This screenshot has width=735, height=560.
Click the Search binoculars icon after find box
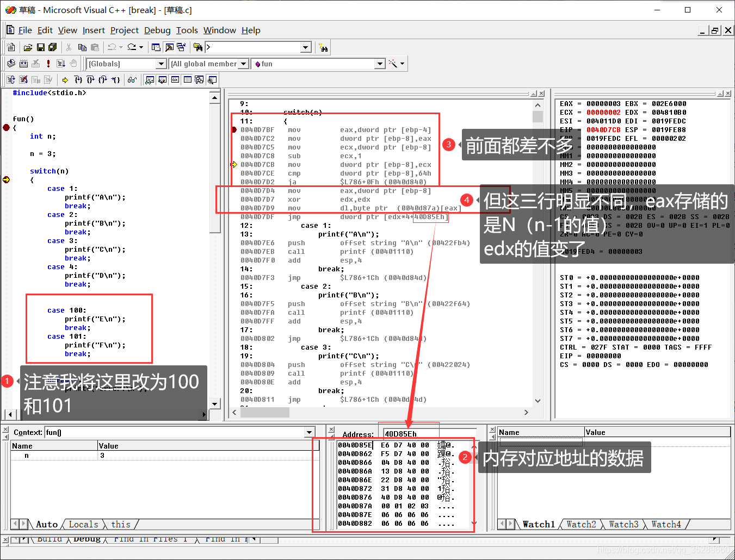324,47
